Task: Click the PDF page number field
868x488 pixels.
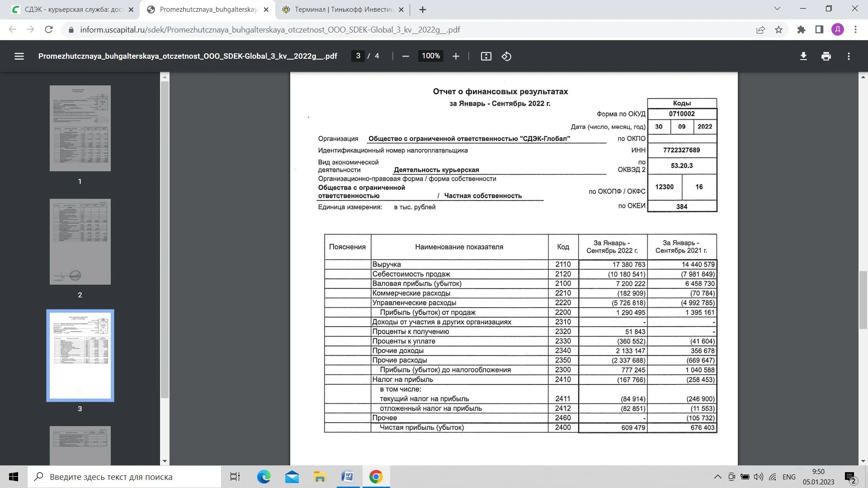Action: click(358, 56)
